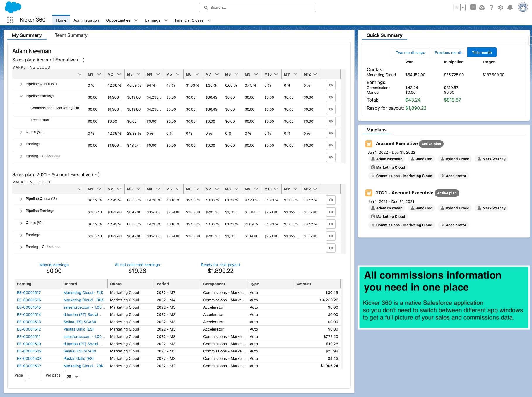Toggle eye for Earning - Collections in first plan table
The height and width of the screenshot is (397, 532).
331,158
